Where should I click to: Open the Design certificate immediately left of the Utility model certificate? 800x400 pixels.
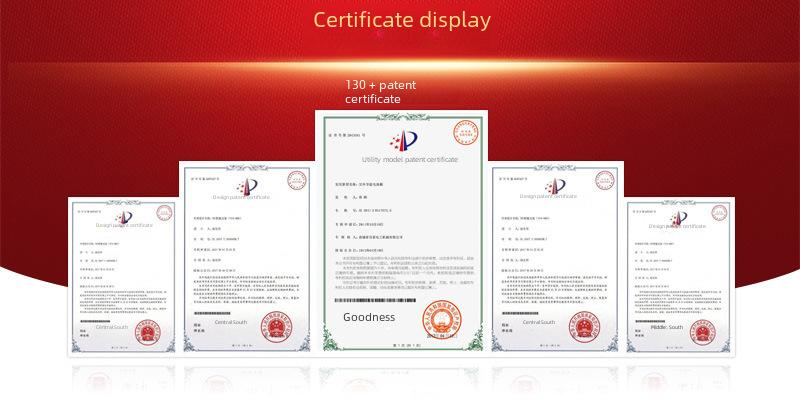point(246,258)
